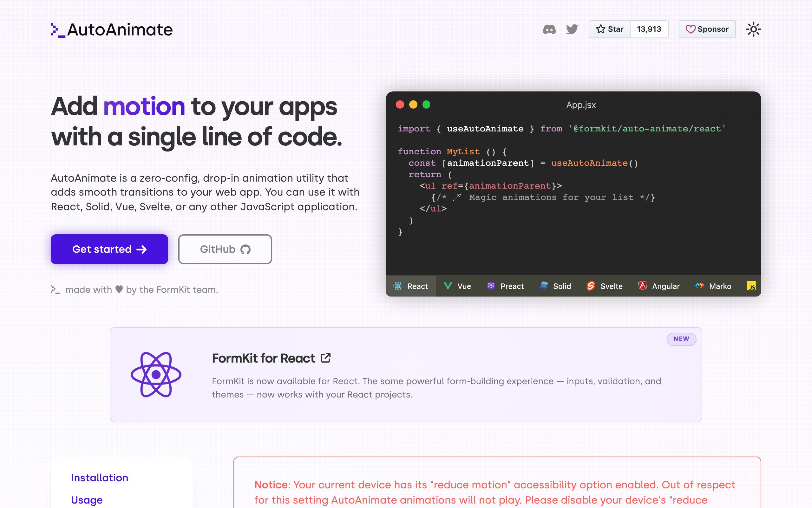This screenshot has height=508, width=812.
Task: Click the useAutoAnimate import line in code
Action: (x=561, y=129)
